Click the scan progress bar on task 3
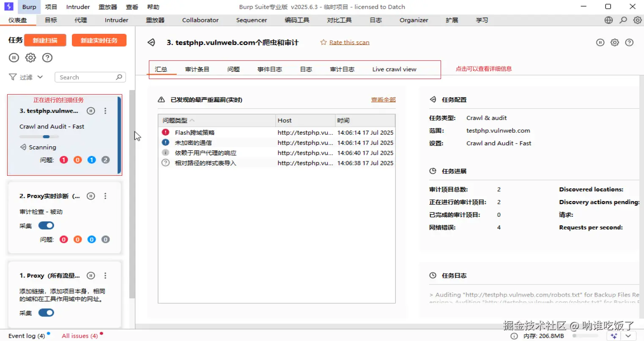 (39, 136)
